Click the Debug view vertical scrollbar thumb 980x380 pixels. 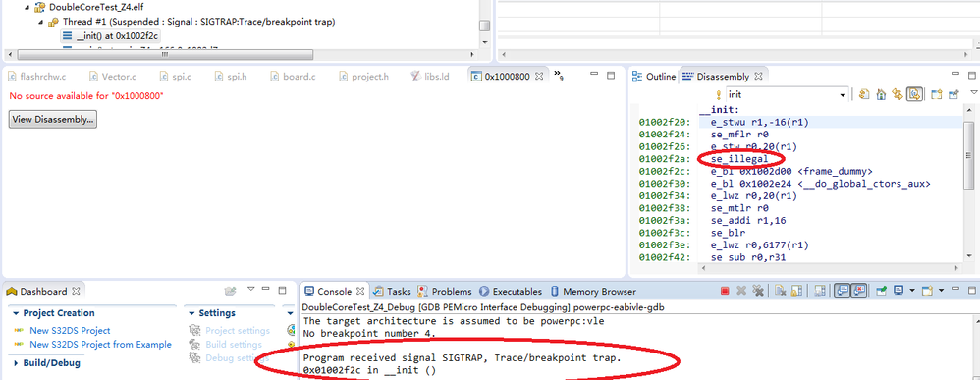coord(484,26)
